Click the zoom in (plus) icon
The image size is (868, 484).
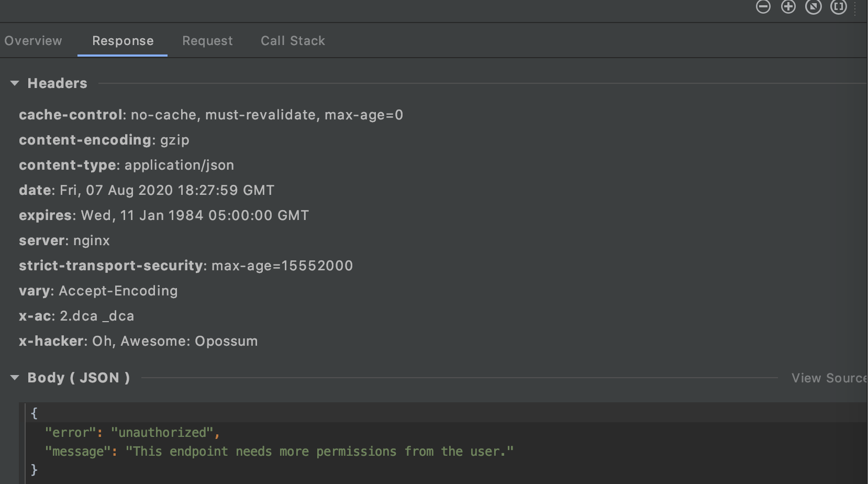click(788, 7)
